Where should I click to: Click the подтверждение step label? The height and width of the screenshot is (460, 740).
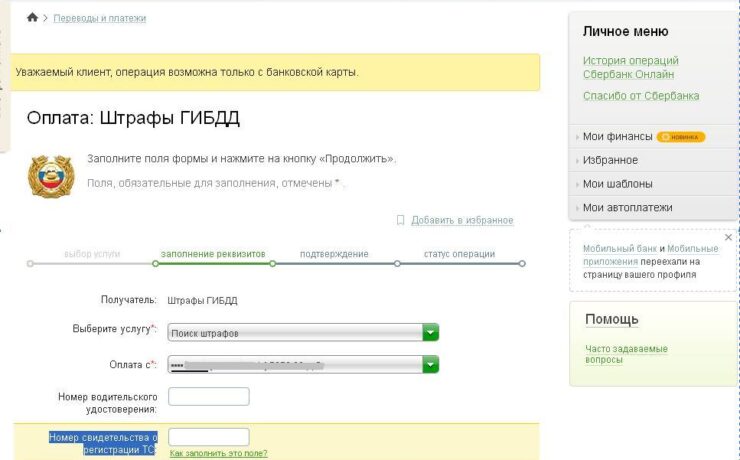(x=334, y=254)
